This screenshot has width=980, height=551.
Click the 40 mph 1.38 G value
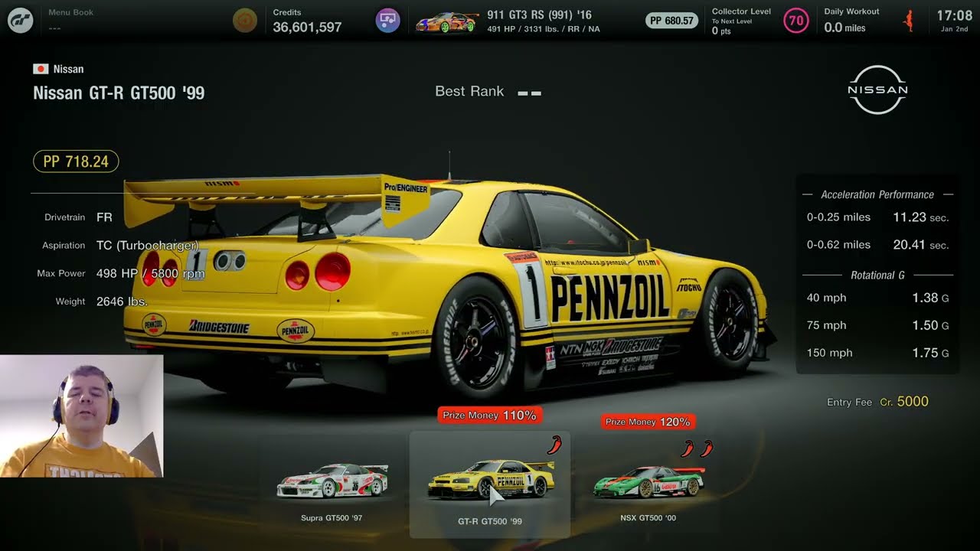[x=930, y=298]
